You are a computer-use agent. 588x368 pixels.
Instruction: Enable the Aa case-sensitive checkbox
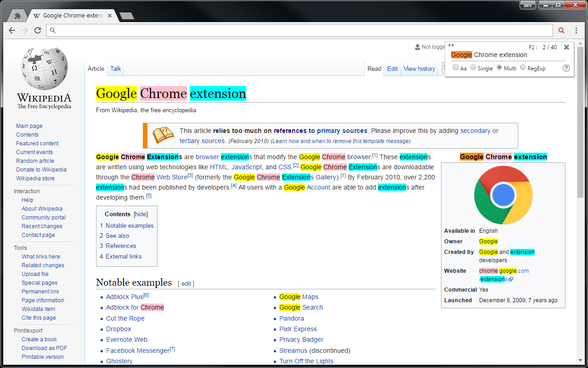(456, 68)
